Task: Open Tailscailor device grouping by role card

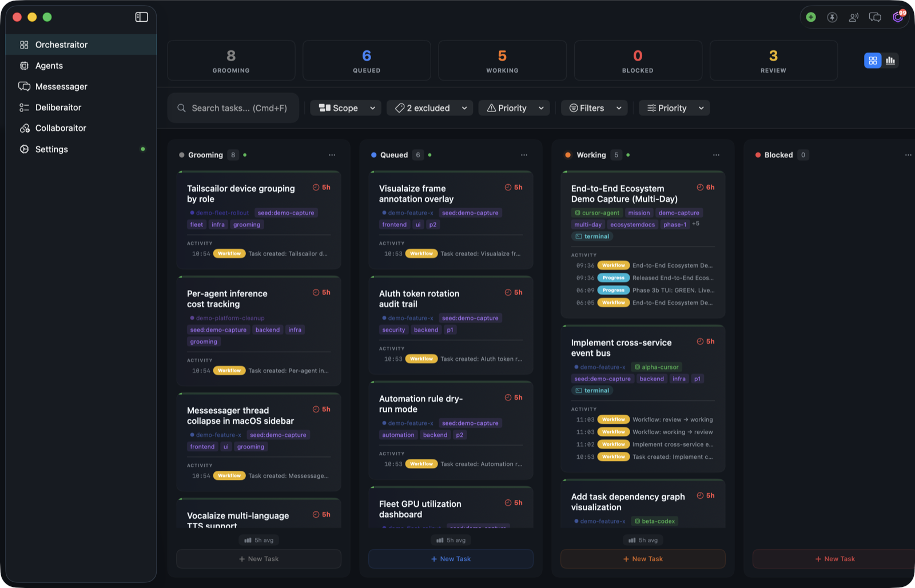Action: coord(259,220)
